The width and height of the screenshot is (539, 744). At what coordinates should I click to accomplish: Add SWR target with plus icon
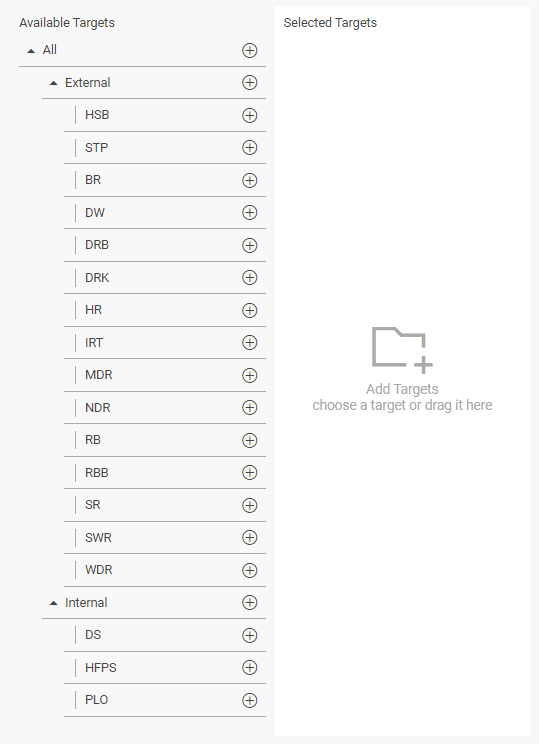(250, 538)
